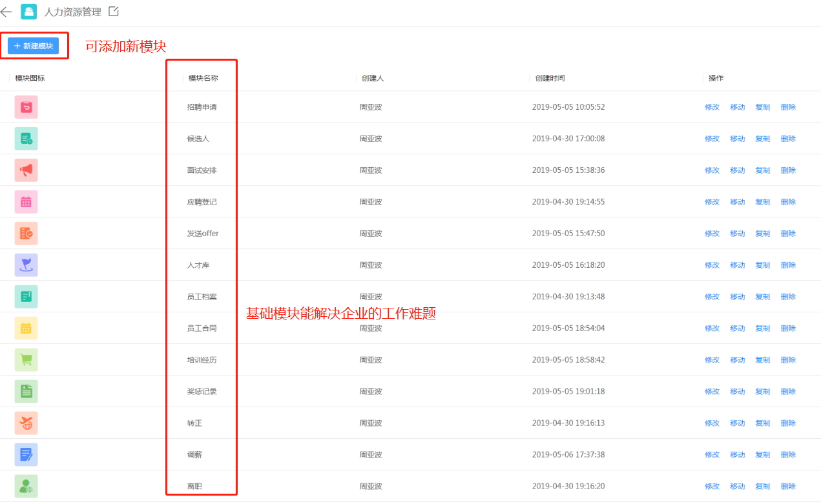Image resolution: width=821 pixels, height=504 pixels.
Task: Click the 离职 person icon
Action: point(26,487)
